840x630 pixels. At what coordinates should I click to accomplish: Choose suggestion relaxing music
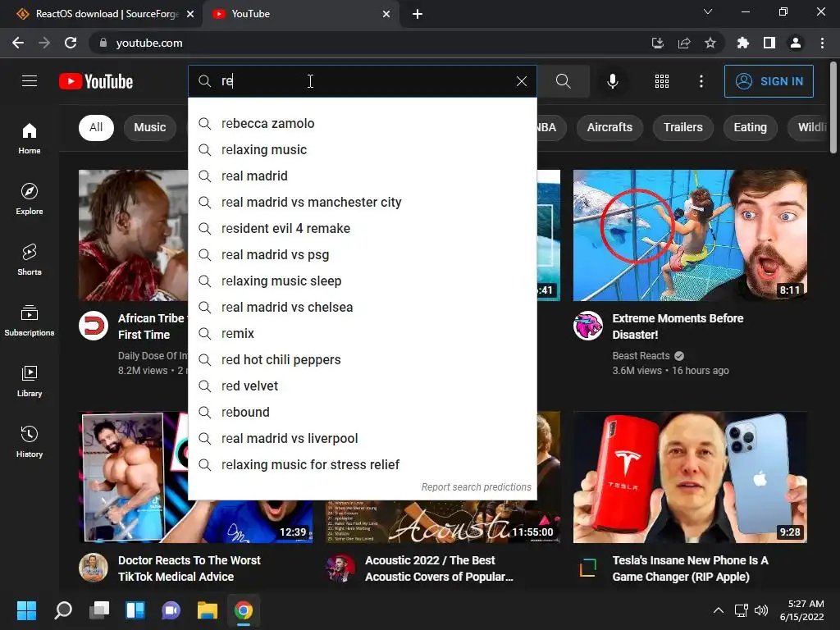[362, 149]
